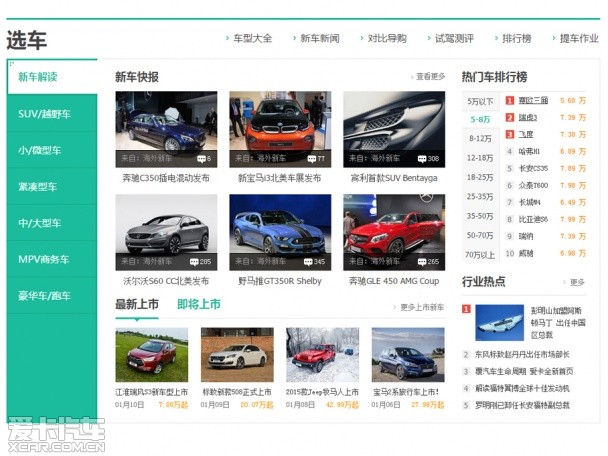Open the 试驾测评 navigation link
Screen dimensions: 608x456
[x=454, y=38]
